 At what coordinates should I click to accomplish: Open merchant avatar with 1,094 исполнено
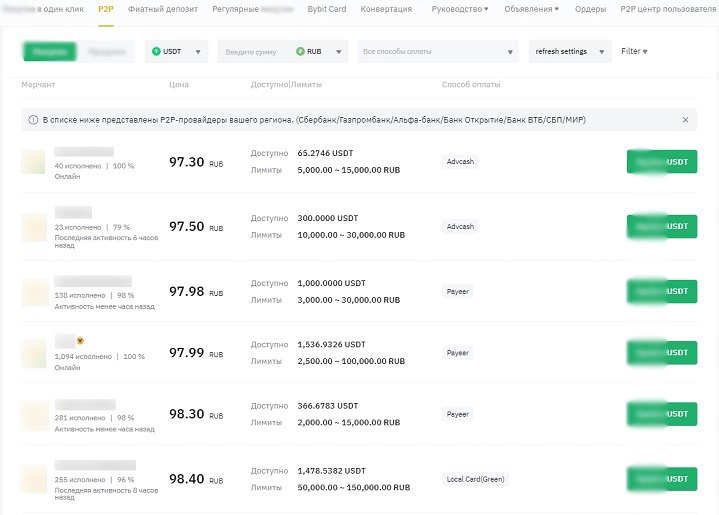[33, 353]
